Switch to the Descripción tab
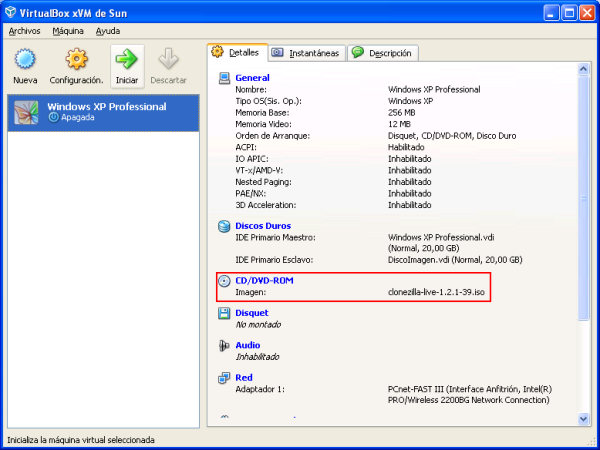This screenshot has height=450, width=600. pyautogui.click(x=383, y=53)
